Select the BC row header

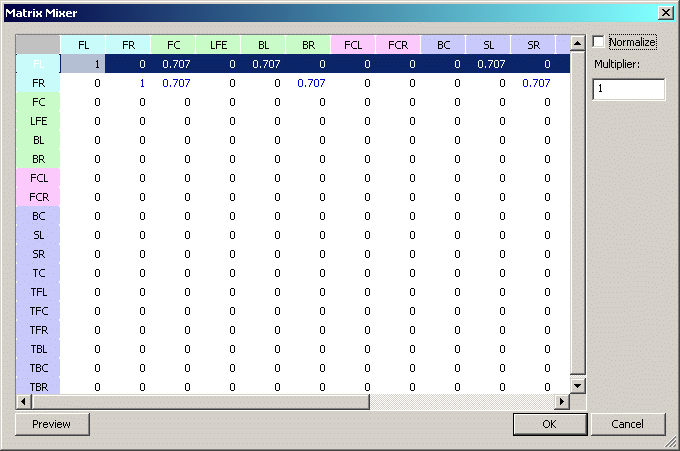coord(38,216)
